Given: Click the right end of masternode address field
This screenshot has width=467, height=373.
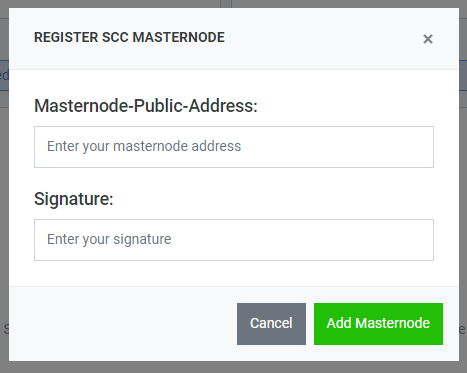Looking at the screenshot, I should [417, 147].
